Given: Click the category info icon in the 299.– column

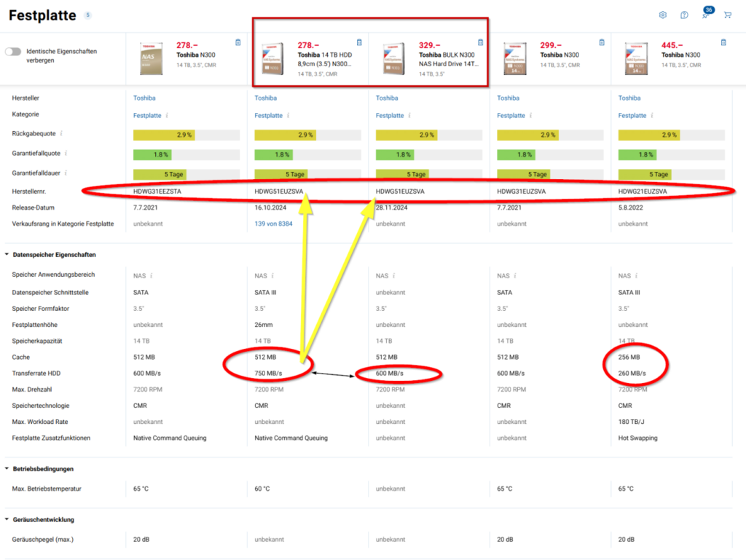Looking at the screenshot, I should [x=531, y=116].
